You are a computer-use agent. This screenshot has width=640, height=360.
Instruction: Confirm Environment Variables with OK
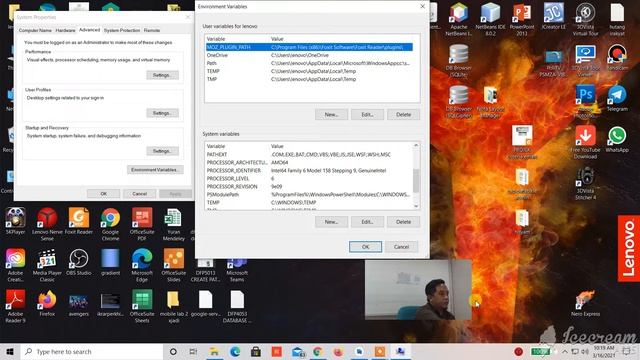pos(365,247)
